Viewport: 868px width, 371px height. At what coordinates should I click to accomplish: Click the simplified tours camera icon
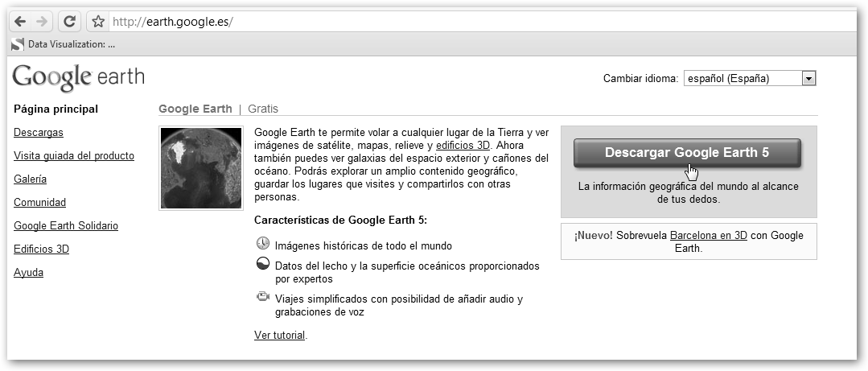click(263, 297)
